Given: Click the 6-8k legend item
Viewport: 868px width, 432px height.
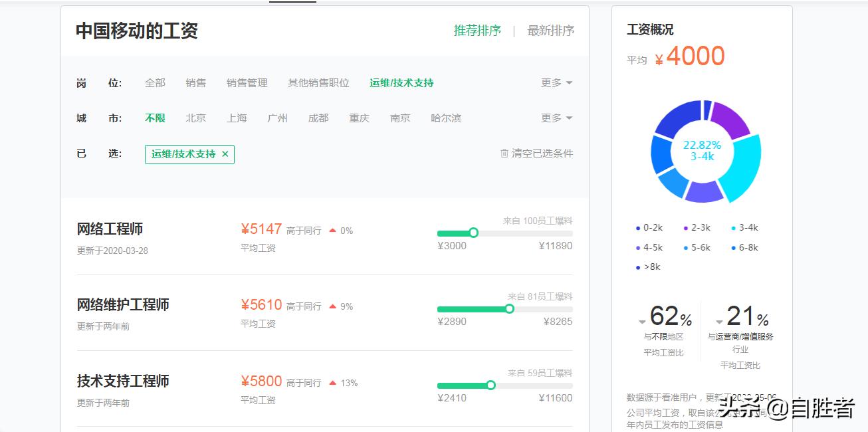Looking at the screenshot, I should [x=745, y=248].
